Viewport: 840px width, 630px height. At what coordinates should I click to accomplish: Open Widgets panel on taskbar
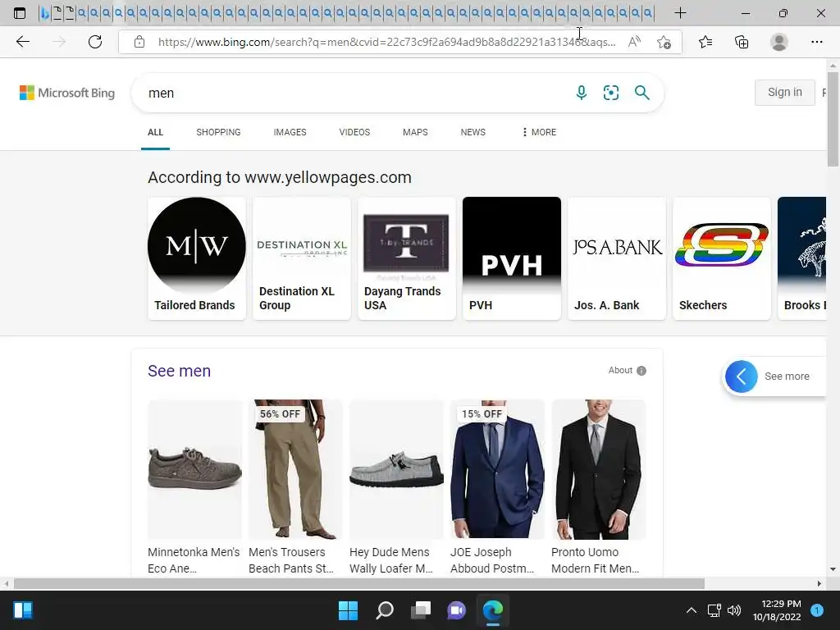(23, 610)
